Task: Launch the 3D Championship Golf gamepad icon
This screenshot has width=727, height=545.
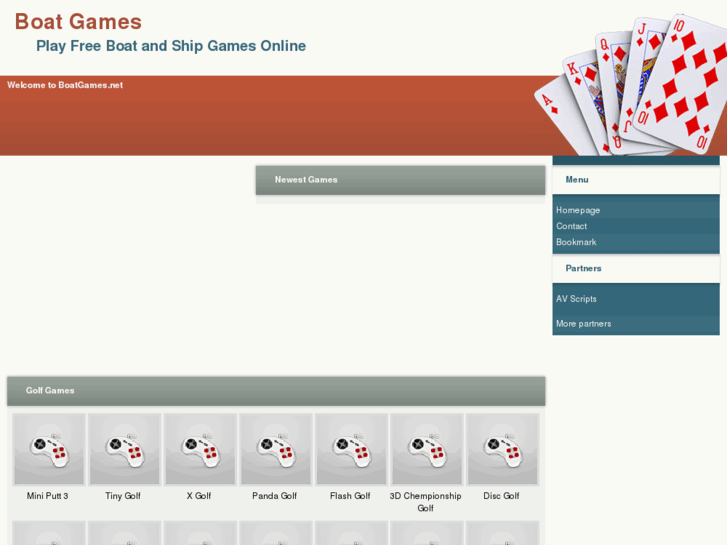Action: pos(427,449)
